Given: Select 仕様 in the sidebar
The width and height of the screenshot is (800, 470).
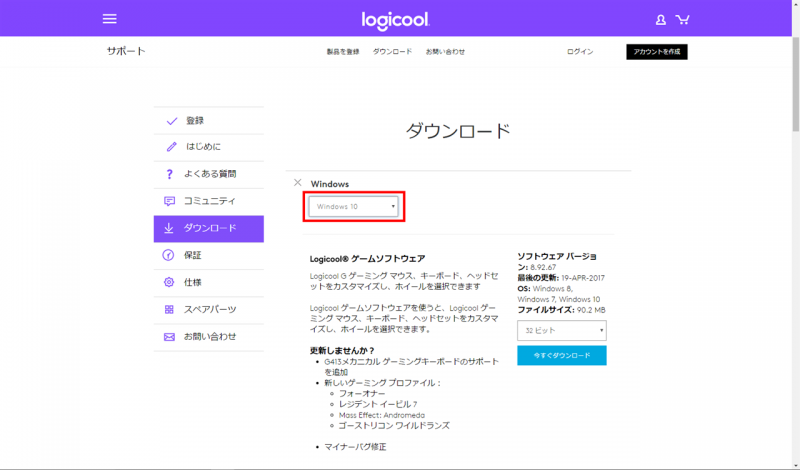Looking at the screenshot, I should 209,282.
